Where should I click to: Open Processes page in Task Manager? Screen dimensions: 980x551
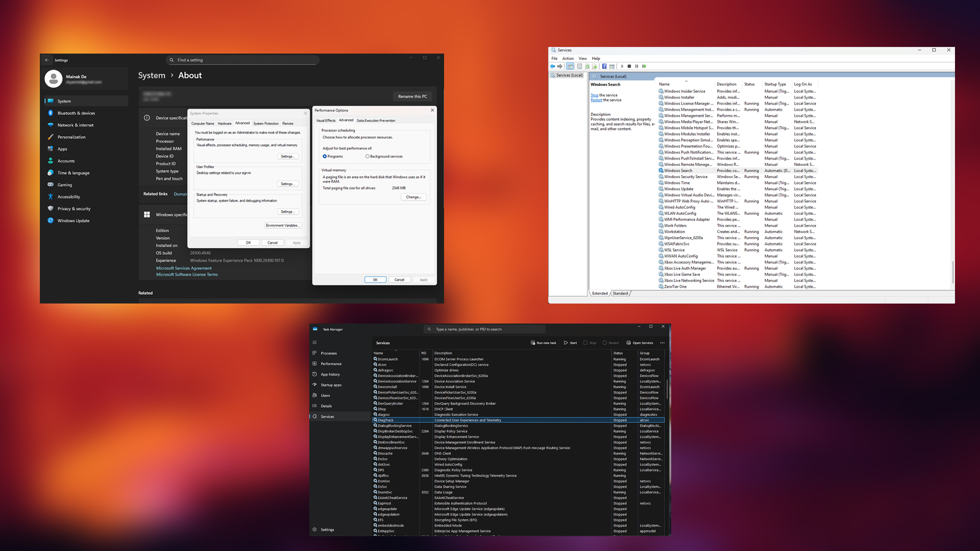[x=340, y=353]
